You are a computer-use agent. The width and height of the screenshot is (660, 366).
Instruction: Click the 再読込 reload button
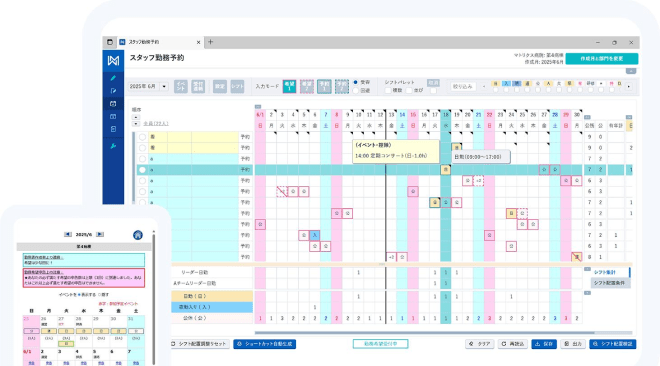pyautogui.click(x=513, y=344)
